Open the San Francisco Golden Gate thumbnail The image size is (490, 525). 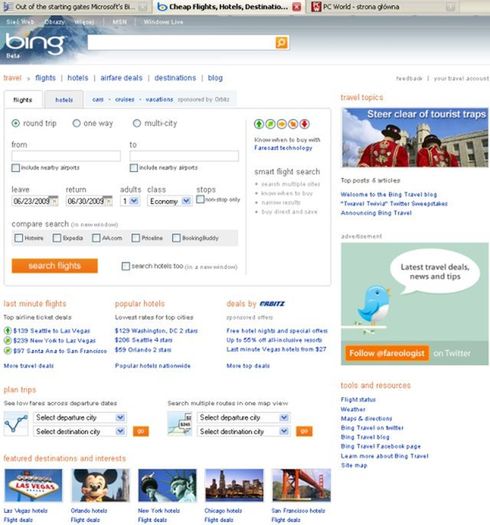(x=301, y=485)
